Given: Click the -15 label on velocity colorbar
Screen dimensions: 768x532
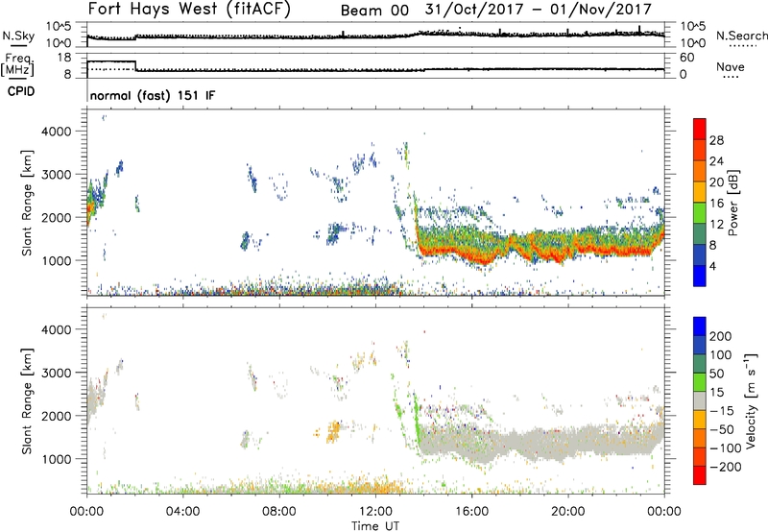Looking at the screenshot, I should pyautogui.click(x=722, y=411).
